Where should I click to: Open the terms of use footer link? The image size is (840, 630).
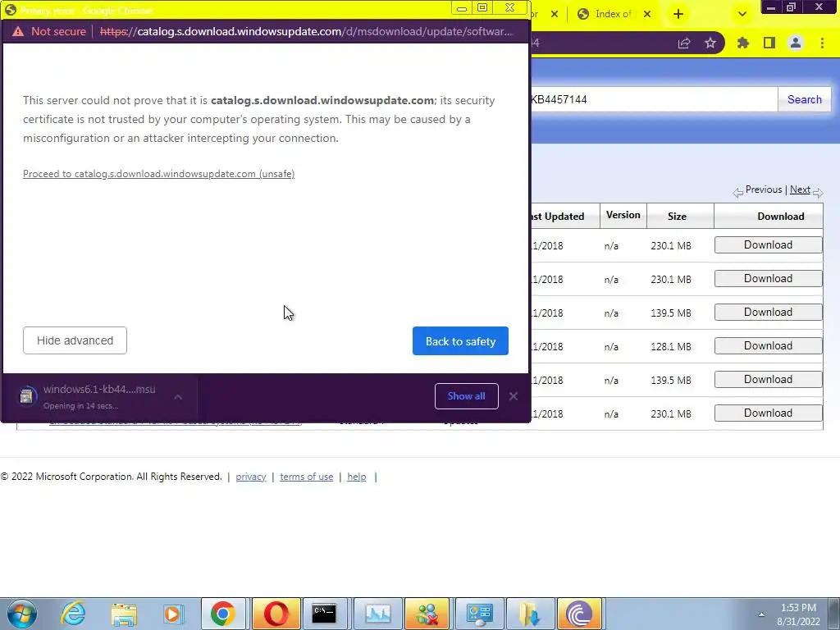click(x=307, y=477)
